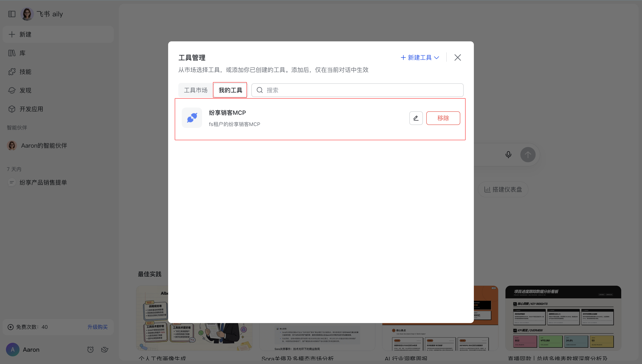This screenshot has height=364, width=642.
Task: Close the 工具管理 dialog
Action: coord(457,57)
